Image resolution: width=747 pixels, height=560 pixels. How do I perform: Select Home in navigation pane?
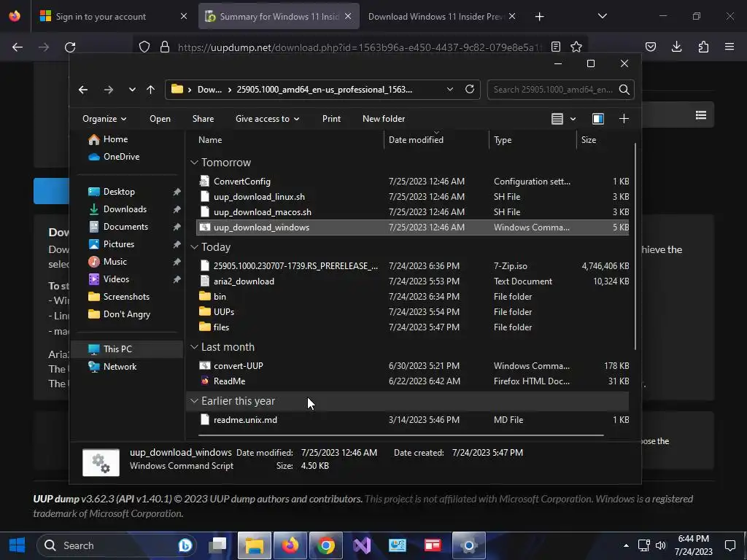click(x=115, y=139)
